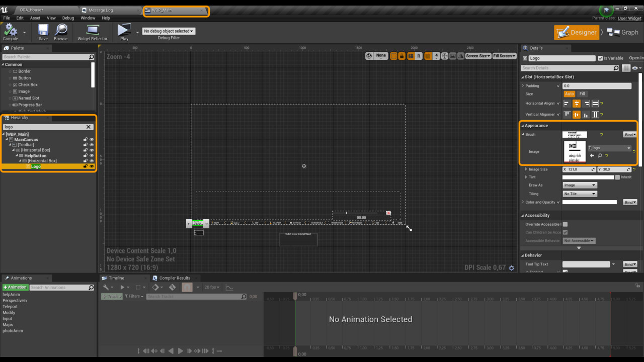Viewport: 644px width, 362px height.
Task: Open the File menu
Action: pos(7,18)
